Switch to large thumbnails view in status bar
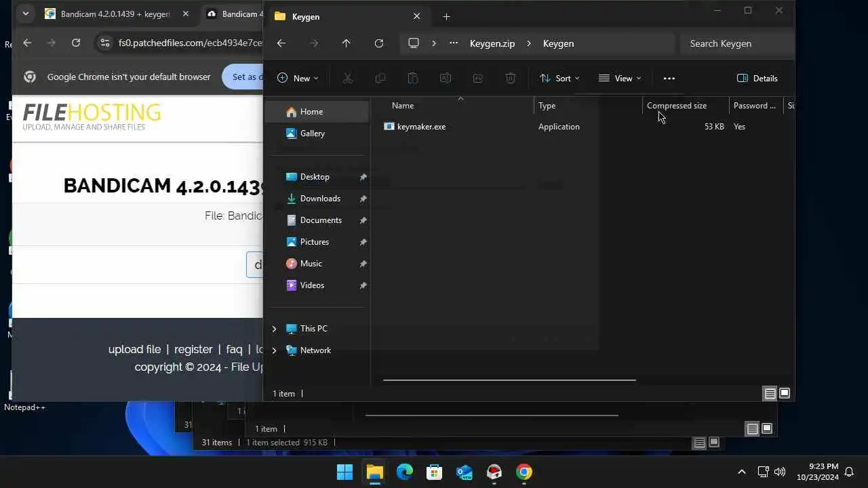 pos(785,393)
